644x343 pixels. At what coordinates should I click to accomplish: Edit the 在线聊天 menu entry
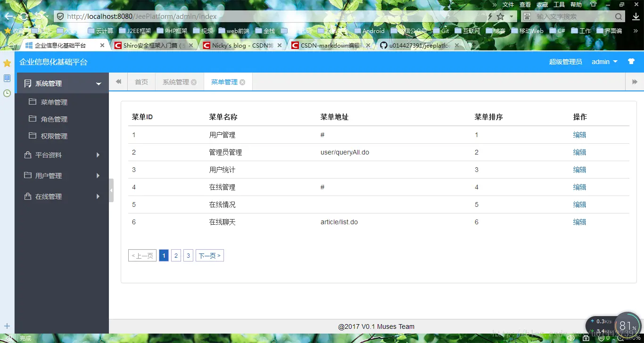tap(579, 221)
